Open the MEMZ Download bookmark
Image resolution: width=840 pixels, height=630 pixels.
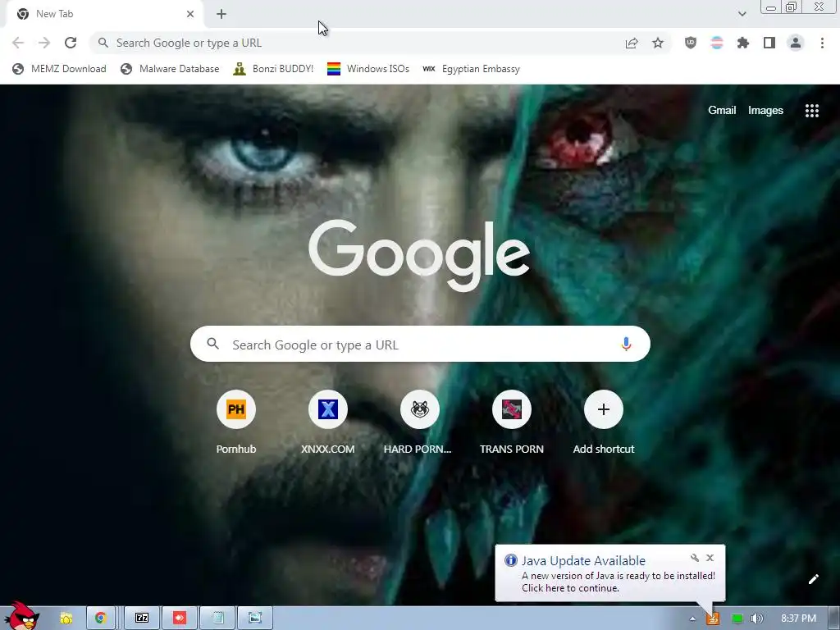click(x=59, y=69)
